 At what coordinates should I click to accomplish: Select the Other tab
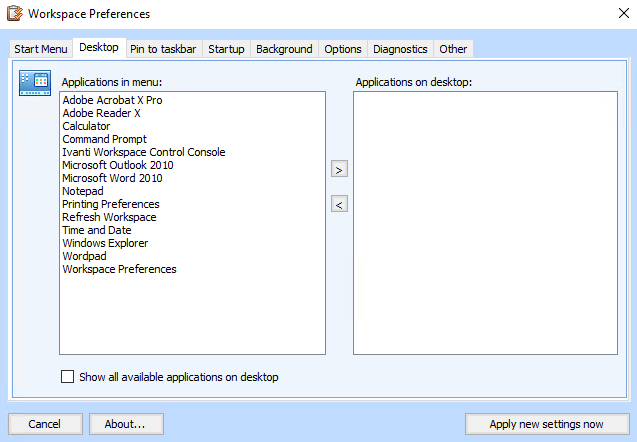(453, 49)
